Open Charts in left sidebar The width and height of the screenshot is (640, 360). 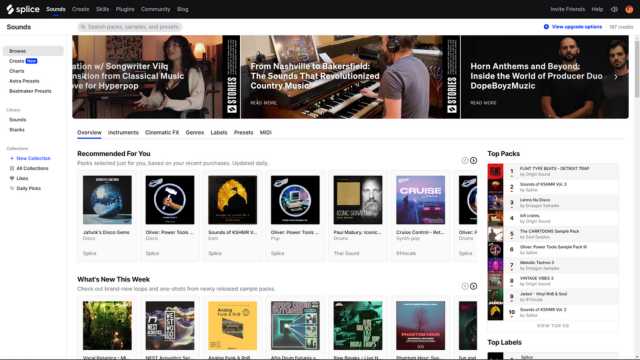[x=17, y=71]
